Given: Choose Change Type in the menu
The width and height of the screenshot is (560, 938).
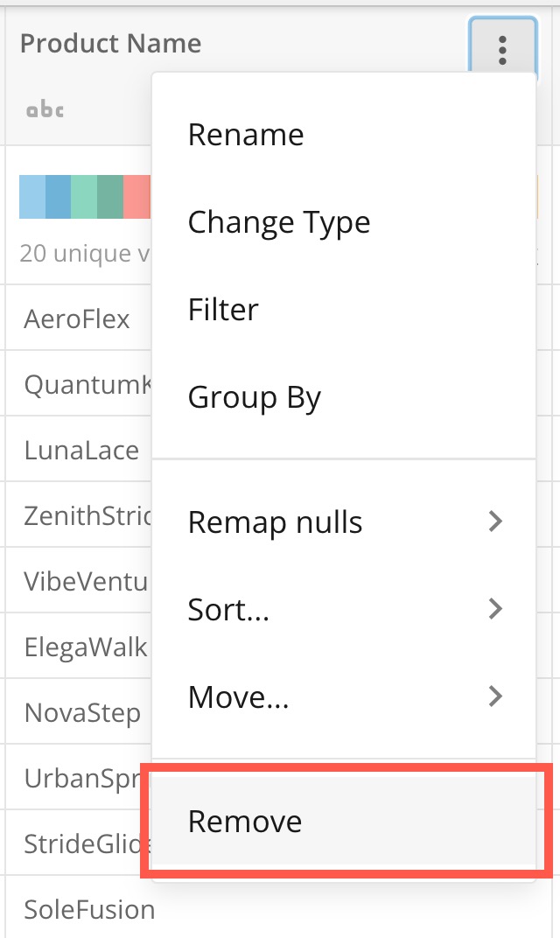Looking at the screenshot, I should coord(279,222).
